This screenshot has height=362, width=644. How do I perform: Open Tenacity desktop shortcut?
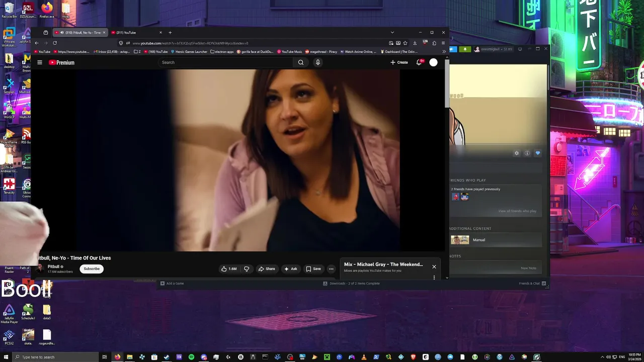[9, 186]
